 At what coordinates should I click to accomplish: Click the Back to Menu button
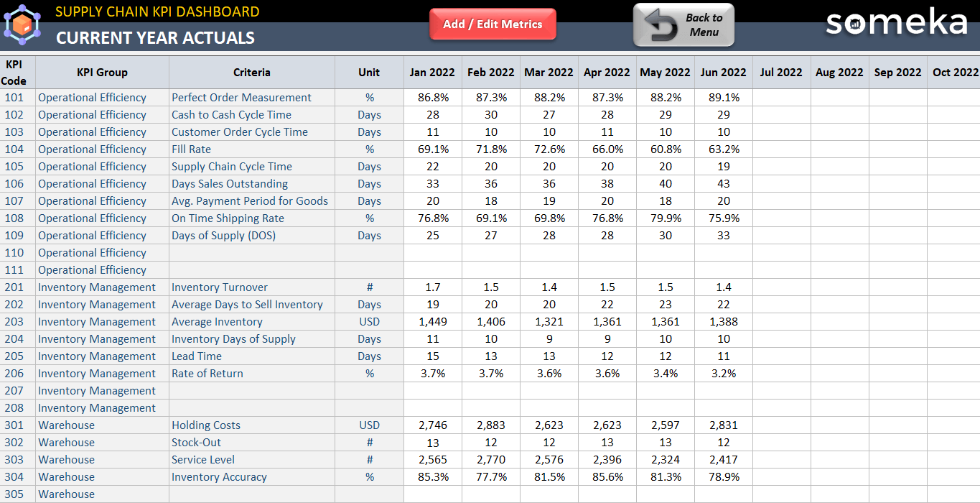(x=683, y=25)
